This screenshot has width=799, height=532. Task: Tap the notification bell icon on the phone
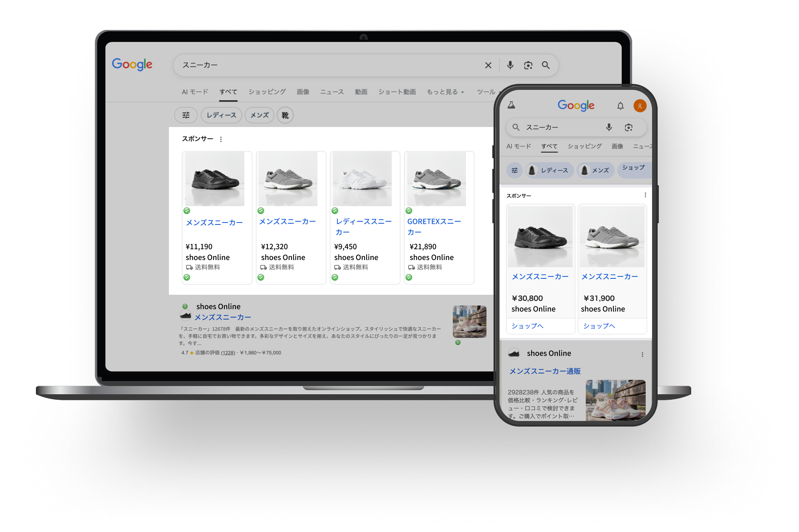[621, 105]
